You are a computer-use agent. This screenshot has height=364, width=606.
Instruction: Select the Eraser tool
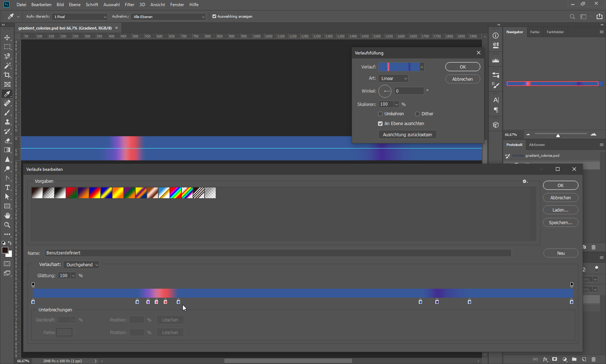[x=7, y=141]
